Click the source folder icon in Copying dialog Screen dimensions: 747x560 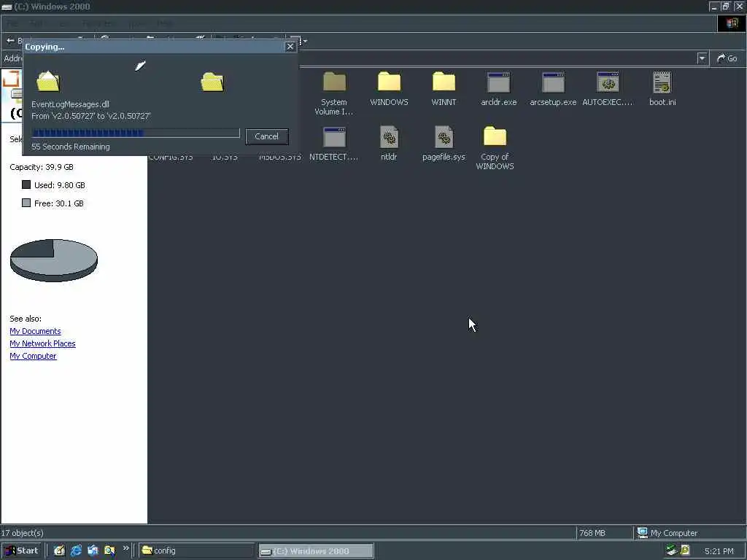click(x=48, y=82)
